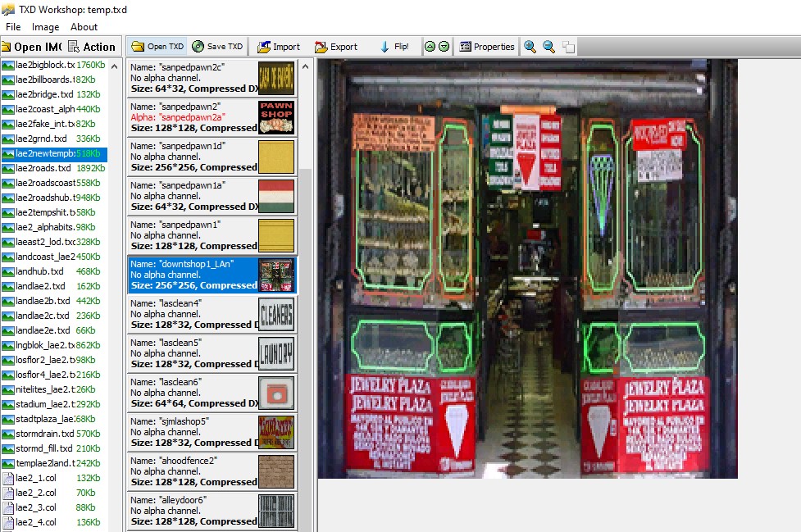The width and height of the screenshot is (801, 532).
Task: Flip the texture vertically
Action: point(394,47)
